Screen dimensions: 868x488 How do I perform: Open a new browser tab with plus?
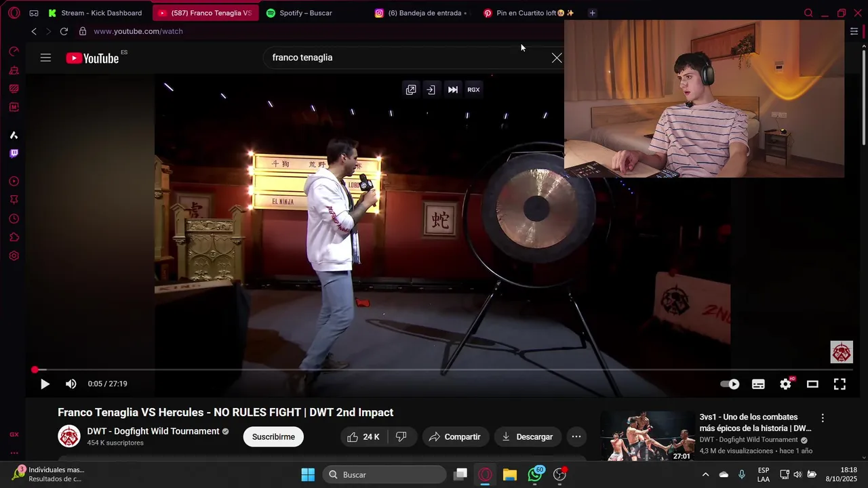pos(592,13)
